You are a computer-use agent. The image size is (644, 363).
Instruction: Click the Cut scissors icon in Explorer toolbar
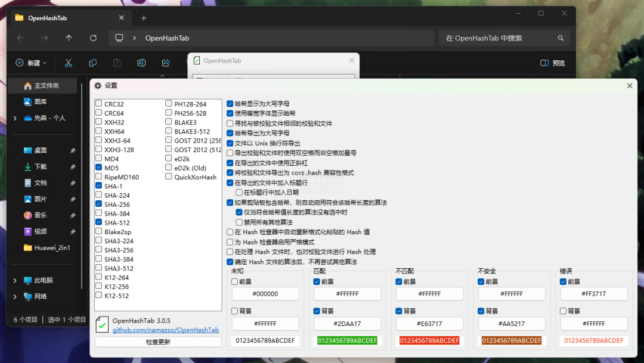(68, 63)
